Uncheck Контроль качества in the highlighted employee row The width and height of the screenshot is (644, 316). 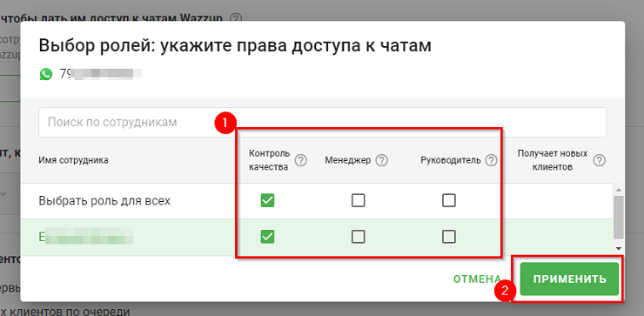point(267,236)
